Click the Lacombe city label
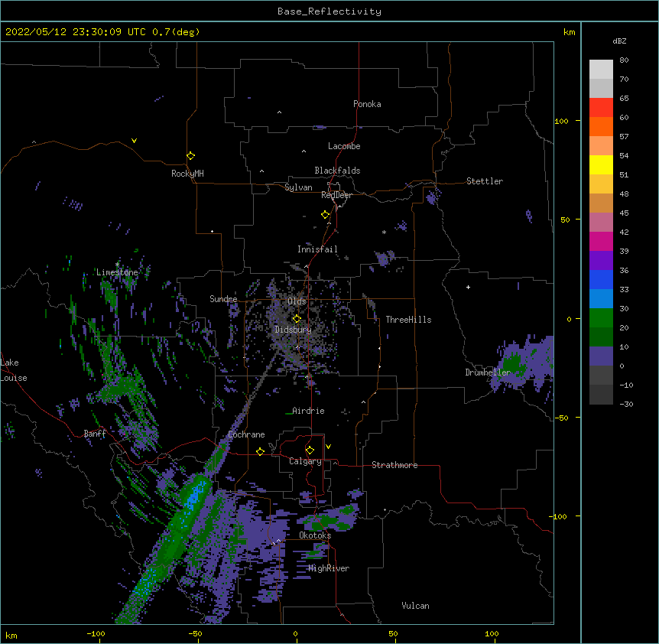659x644 pixels. 344,146
